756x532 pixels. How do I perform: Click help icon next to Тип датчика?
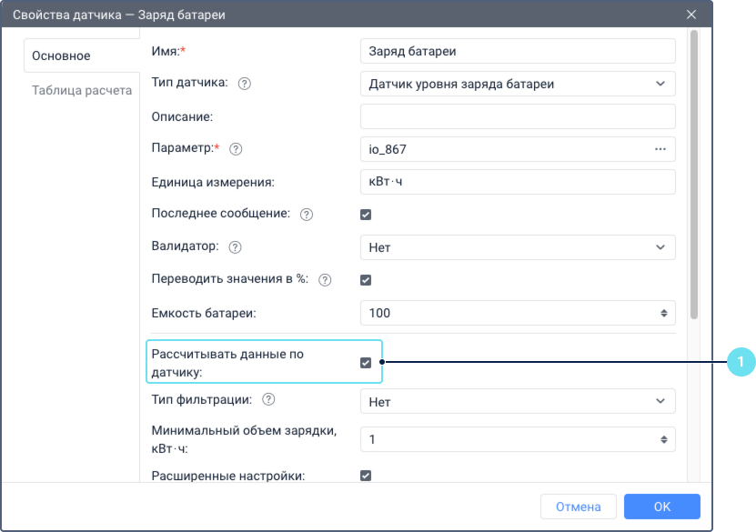[244, 84]
